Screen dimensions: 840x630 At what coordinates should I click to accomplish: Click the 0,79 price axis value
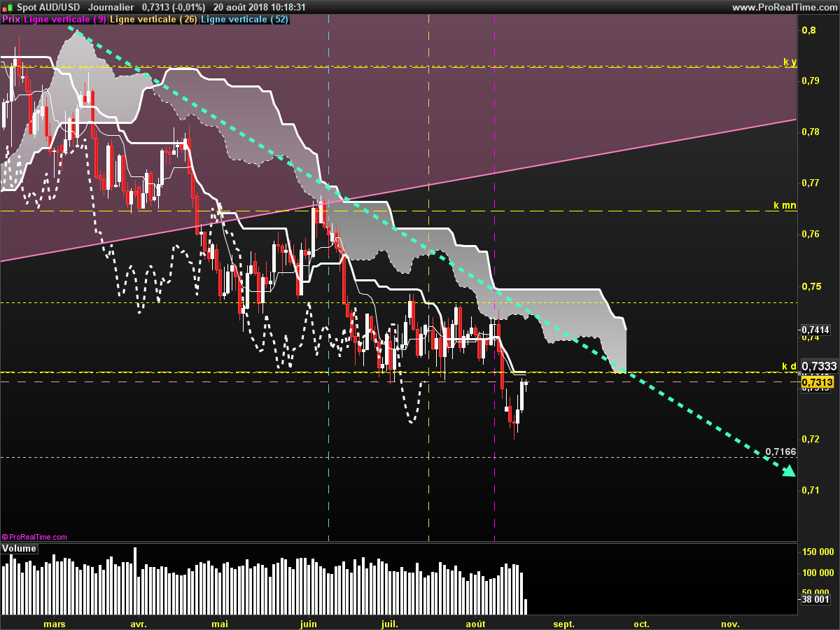tap(811, 81)
